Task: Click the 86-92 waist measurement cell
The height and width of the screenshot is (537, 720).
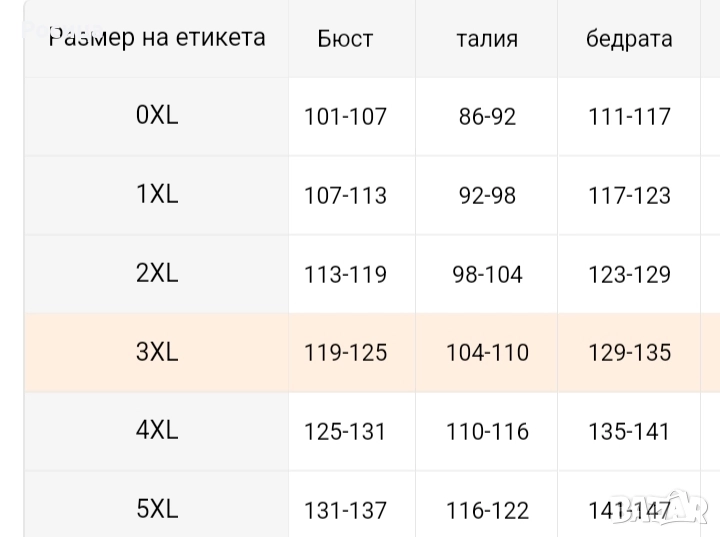Action: (x=487, y=116)
